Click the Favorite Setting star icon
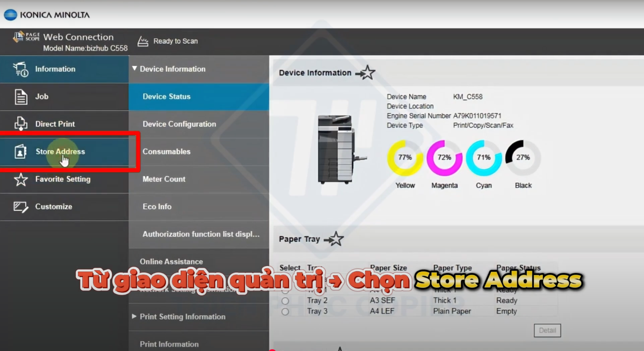644x351 pixels. pyautogui.click(x=21, y=179)
